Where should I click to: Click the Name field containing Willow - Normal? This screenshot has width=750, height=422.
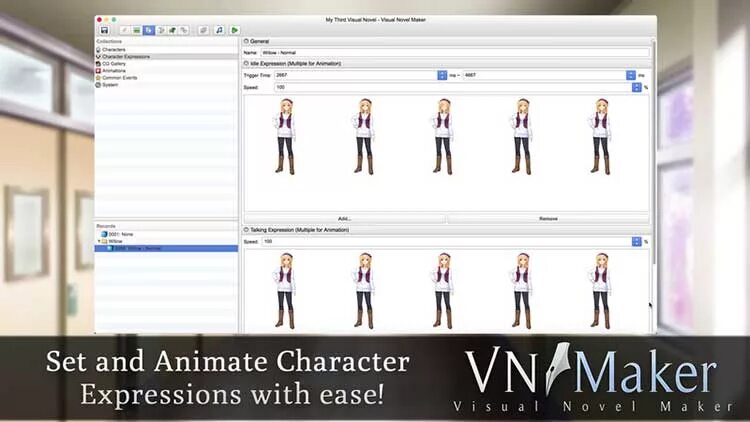[x=455, y=53]
